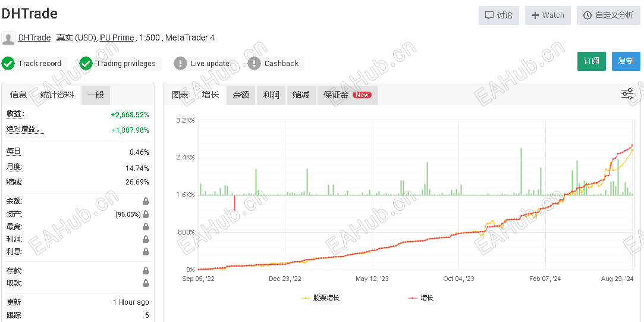Switch to the 统计资料 tab
Image resolution: width=644 pixels, height=322 pixels.
[x=57, y=95]
